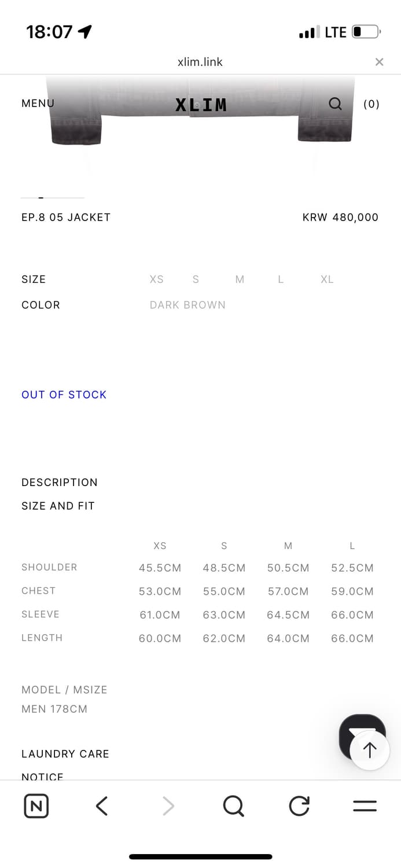Open search from the bottom toolbar
401x868 pixels.
[x=233, y=806]
